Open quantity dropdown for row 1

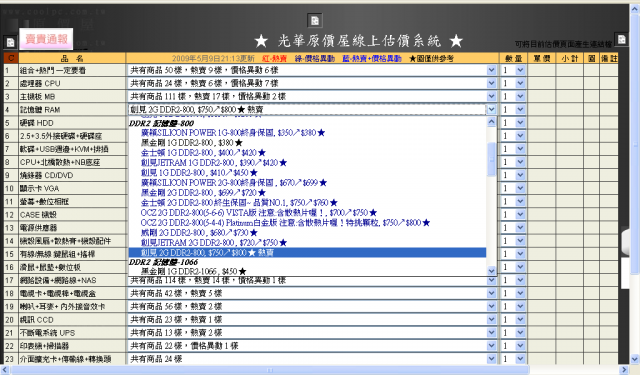coord(520,70)
